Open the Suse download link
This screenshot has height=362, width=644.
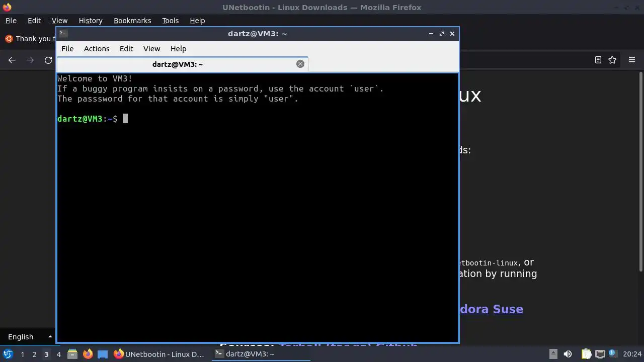[x=508, y=309]
